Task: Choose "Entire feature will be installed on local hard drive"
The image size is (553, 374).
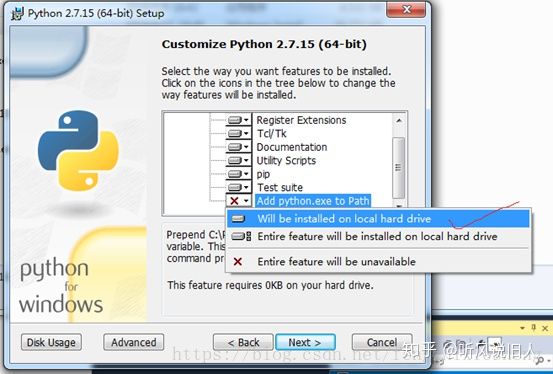Action: pos(378,236)
